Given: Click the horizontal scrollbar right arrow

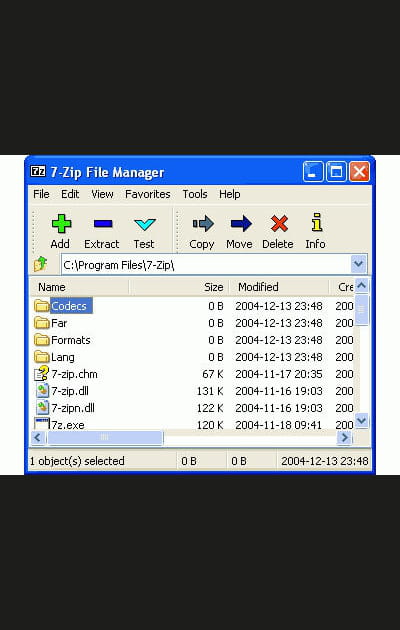Looking at the screenshot, I should (x=344, y=437).
